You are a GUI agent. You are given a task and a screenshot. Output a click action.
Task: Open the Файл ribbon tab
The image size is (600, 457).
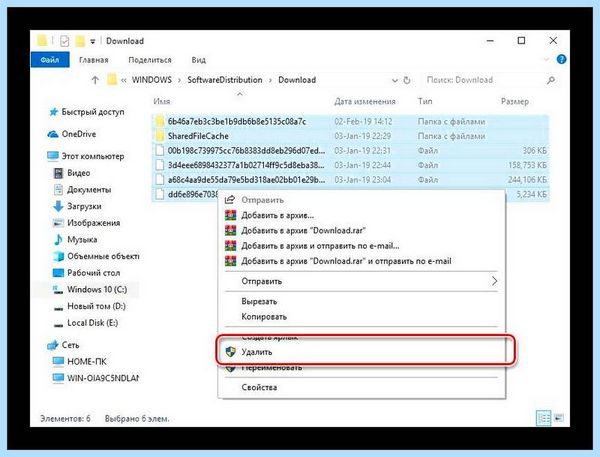click(50, 60)
